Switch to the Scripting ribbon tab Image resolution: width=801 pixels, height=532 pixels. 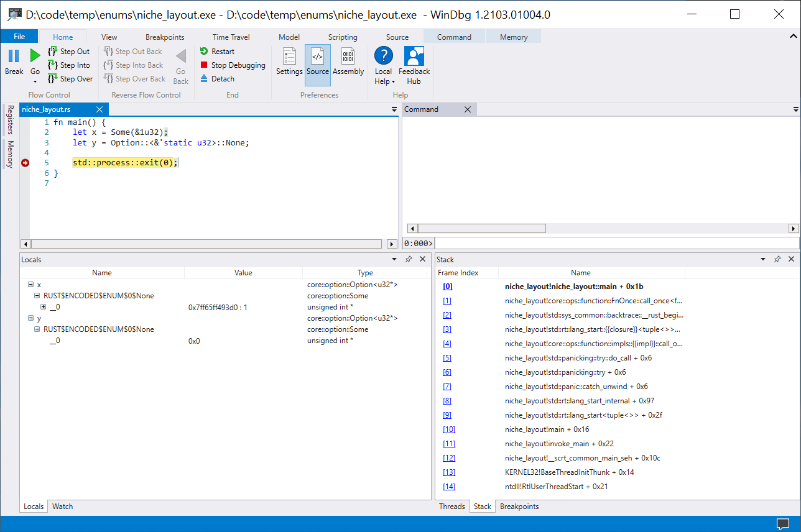pyautogui.click(x=343, y=37)
